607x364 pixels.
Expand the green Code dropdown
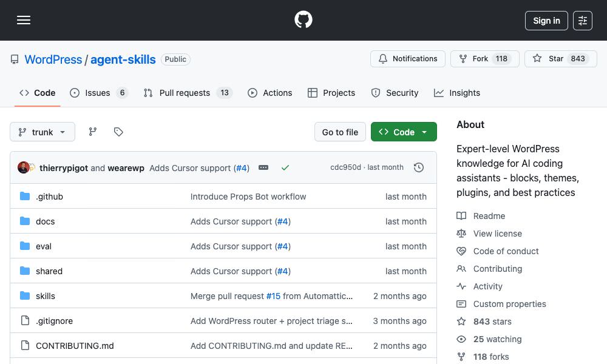[404, 132]
